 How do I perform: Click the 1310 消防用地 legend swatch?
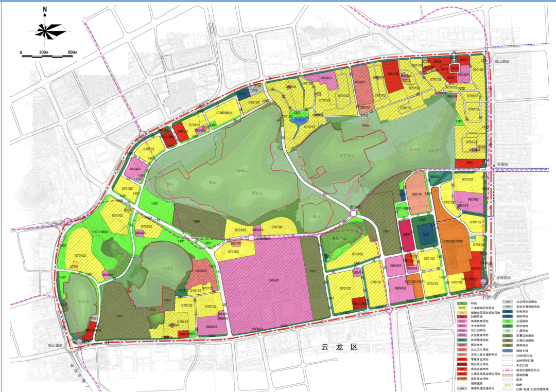point(508,316)
